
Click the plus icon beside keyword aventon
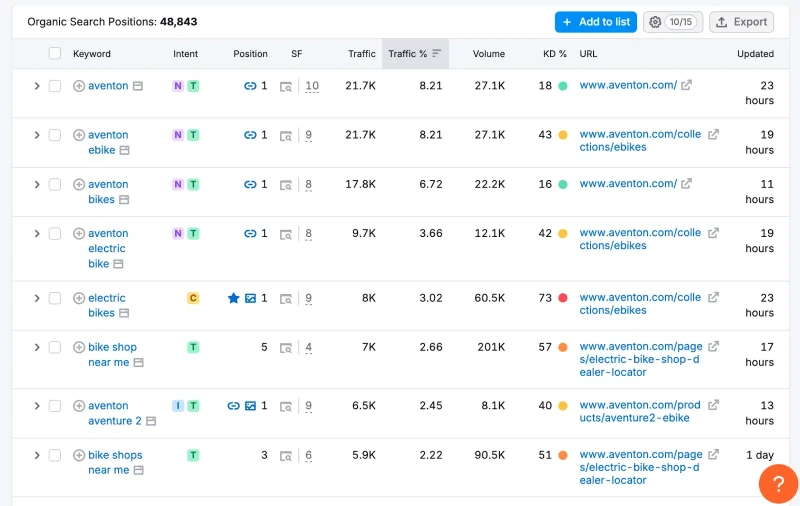(x=79, y=86)
